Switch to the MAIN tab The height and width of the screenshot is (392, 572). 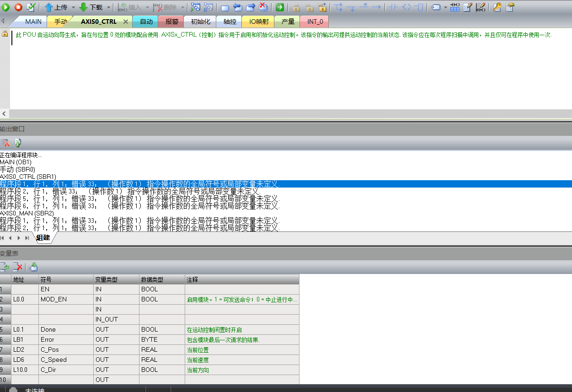33,21
